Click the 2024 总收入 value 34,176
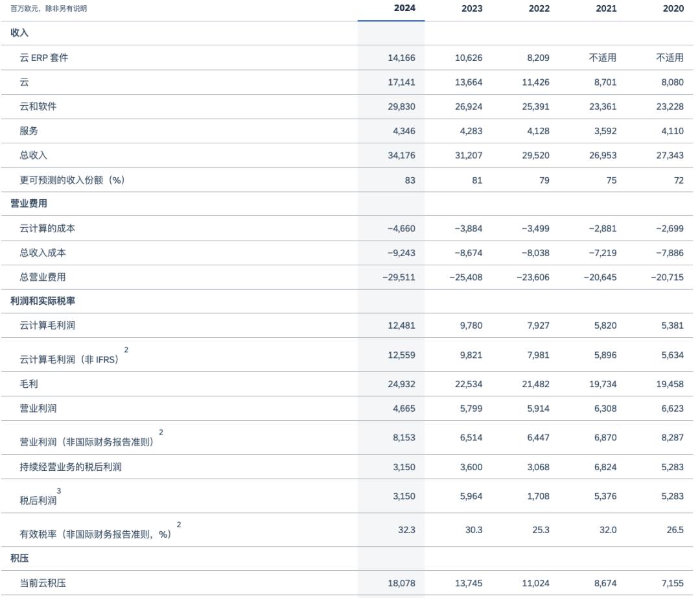 click(402, 155)
